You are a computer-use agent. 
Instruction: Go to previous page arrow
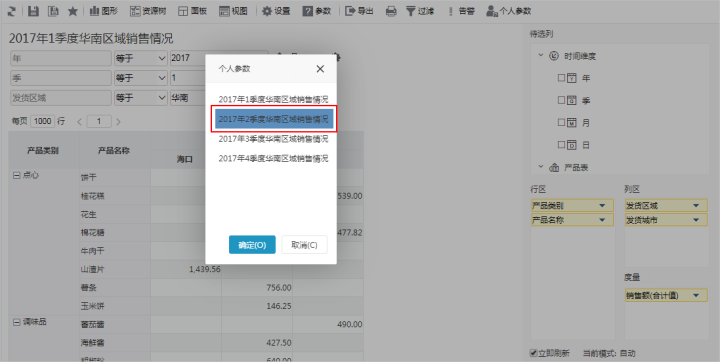point(79,122)
